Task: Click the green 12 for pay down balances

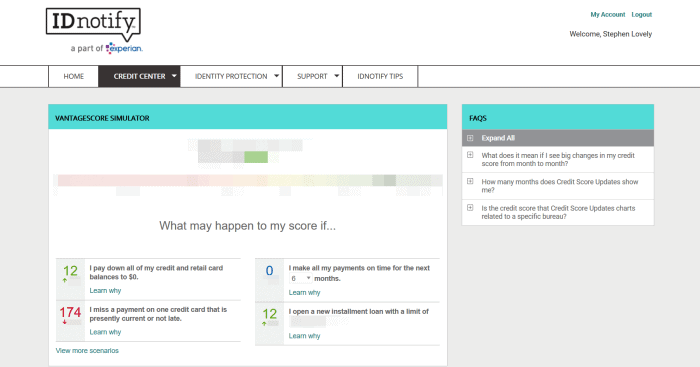Action: coord(70,271)
